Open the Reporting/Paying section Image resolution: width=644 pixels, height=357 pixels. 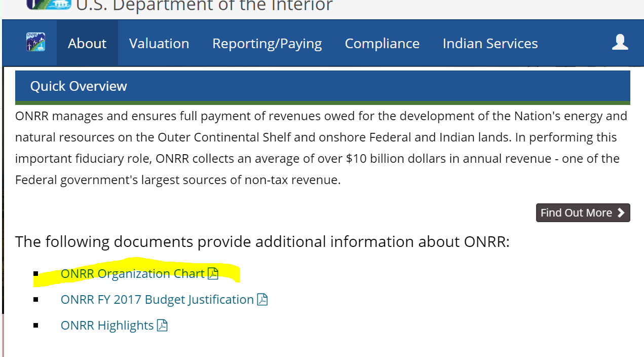267,43
